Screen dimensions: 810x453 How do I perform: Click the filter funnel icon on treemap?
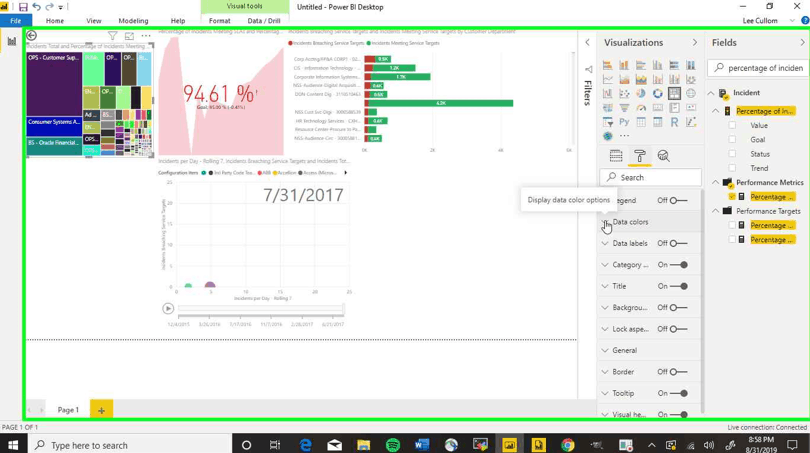[x=113, y=36]
